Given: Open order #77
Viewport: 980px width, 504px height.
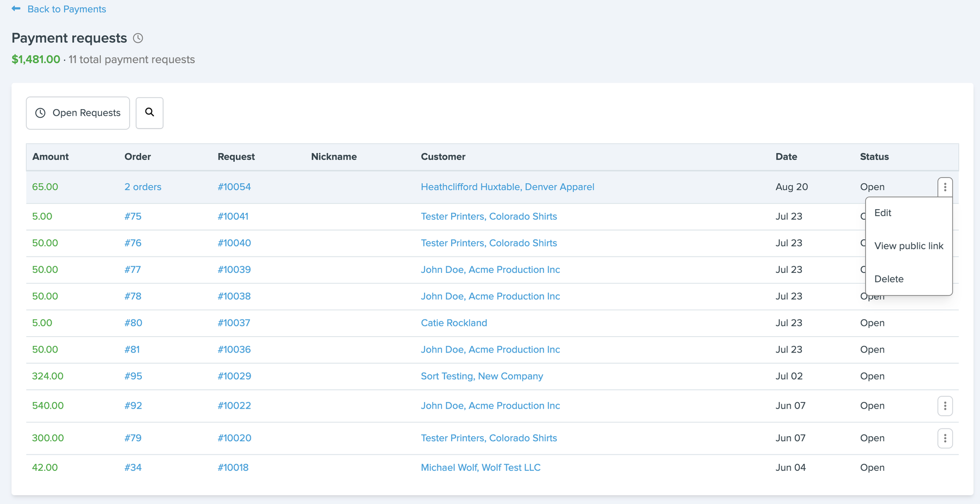Looking at the screenshot, I should tap(133, 269).
